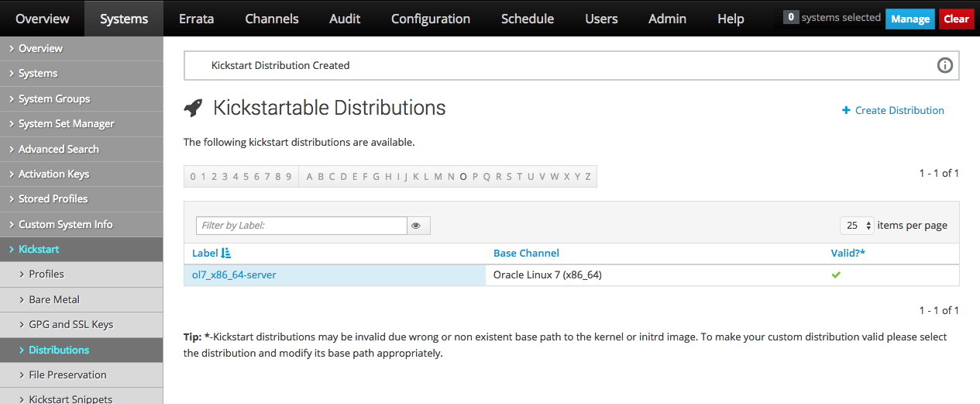
Task: Open the Overview top menu
Action: coord(42,19)
